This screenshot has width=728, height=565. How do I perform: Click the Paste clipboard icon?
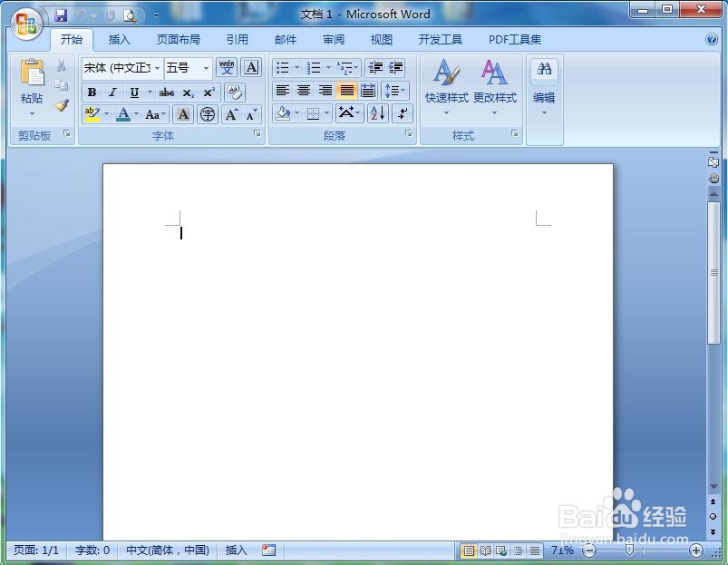click(32, 73)
